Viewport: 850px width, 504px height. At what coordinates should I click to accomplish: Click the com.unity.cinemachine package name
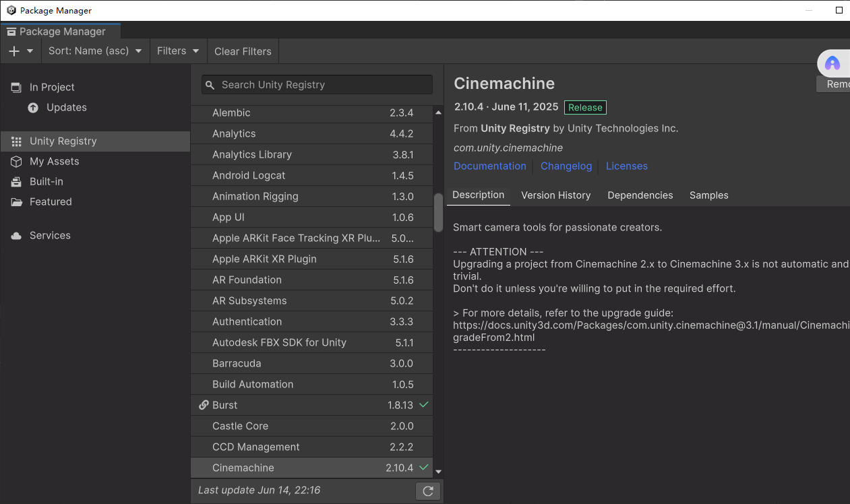(x=508, y=148)
